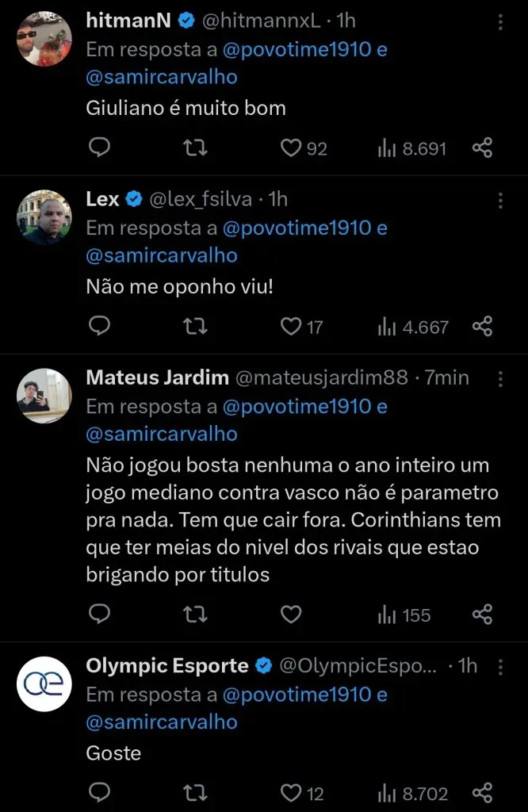Click the analytics icon showing 155 views
This screenshot has width=528, height=812.
click(387, 615)
